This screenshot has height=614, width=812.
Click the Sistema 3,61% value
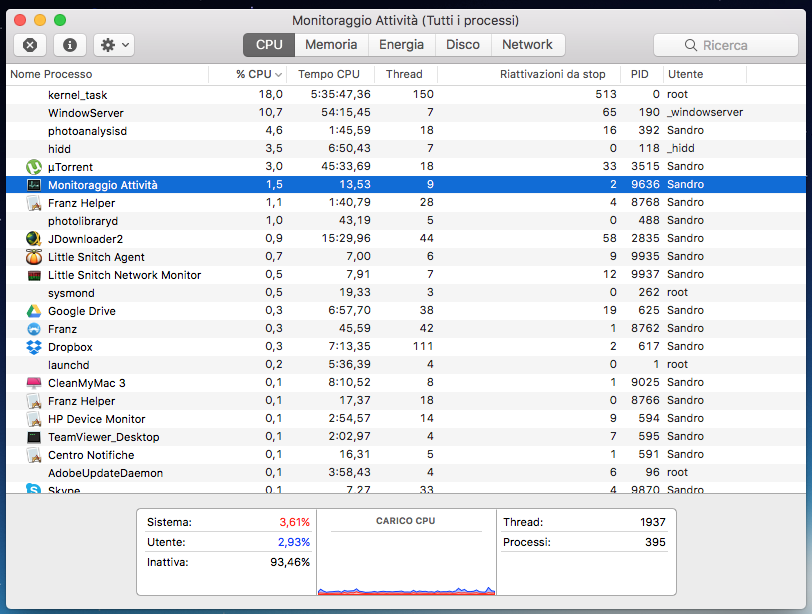point(294,522)
